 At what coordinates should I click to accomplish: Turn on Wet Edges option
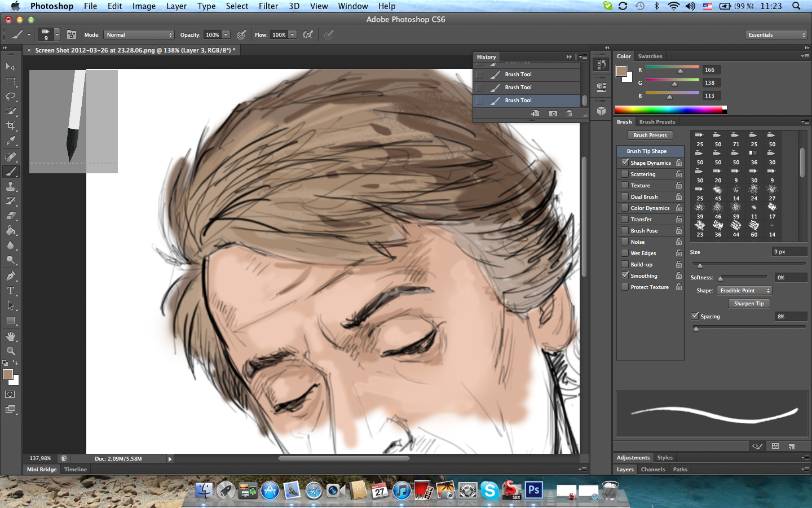click(x=625, y=253)
